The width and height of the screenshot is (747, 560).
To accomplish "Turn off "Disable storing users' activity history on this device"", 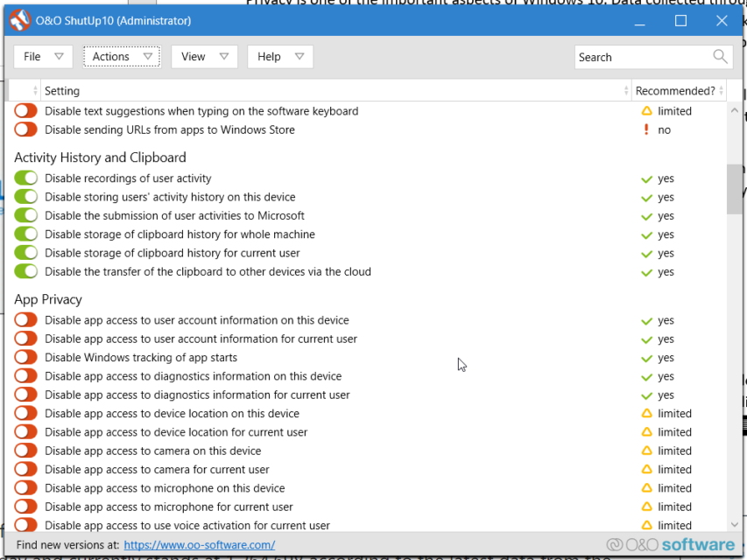I will [x=24, y=197].
